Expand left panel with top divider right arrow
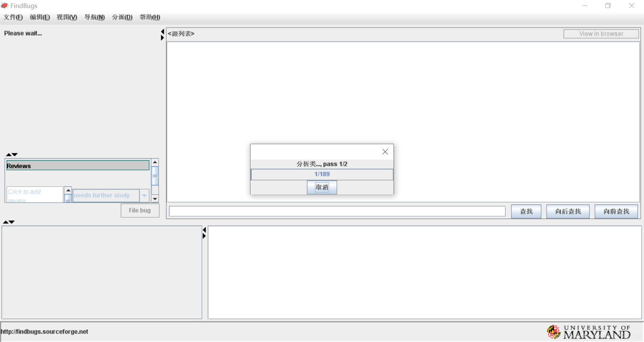 (x=163, y=38)
